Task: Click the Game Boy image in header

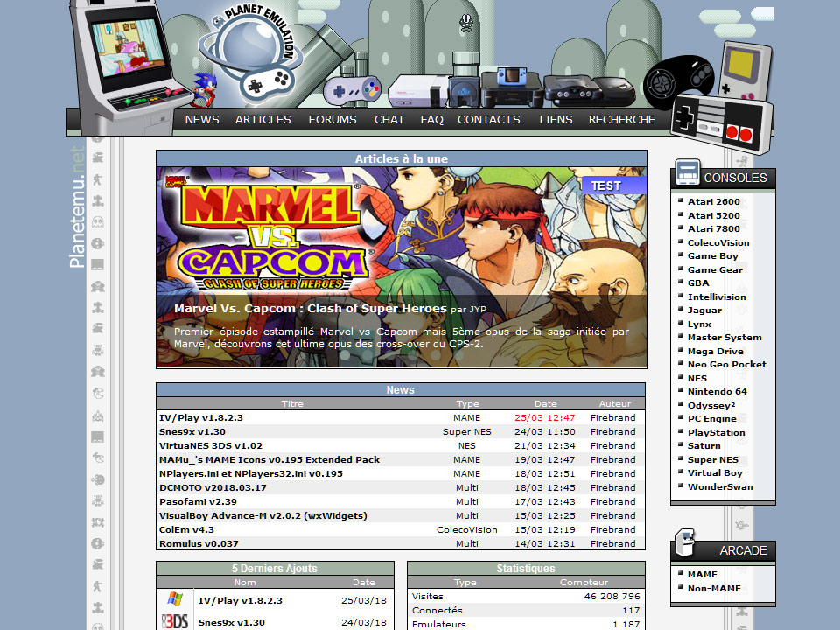Action: 746,71
